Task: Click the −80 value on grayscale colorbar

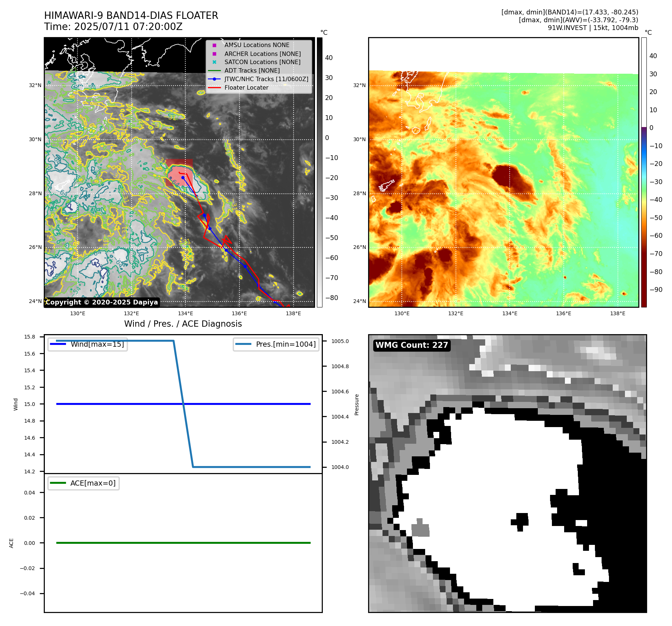Action: pyautogui.click(x=332, y=298)
